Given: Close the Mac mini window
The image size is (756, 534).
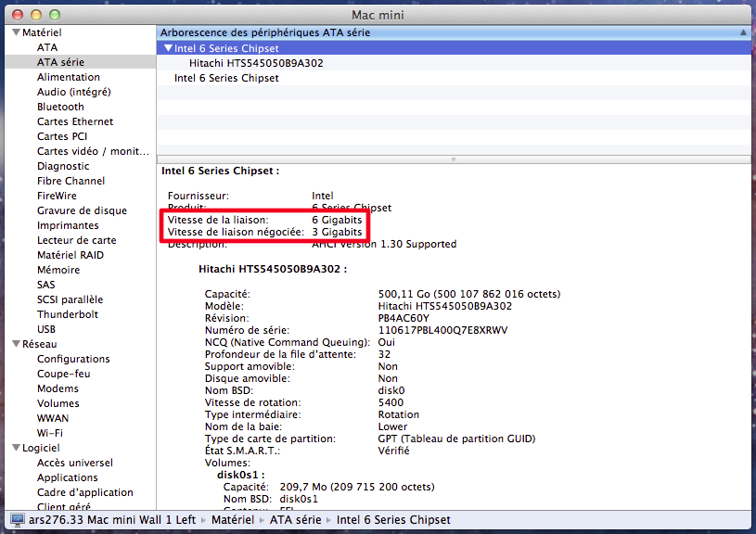Looking at the screenshot, I should (18, 15).
